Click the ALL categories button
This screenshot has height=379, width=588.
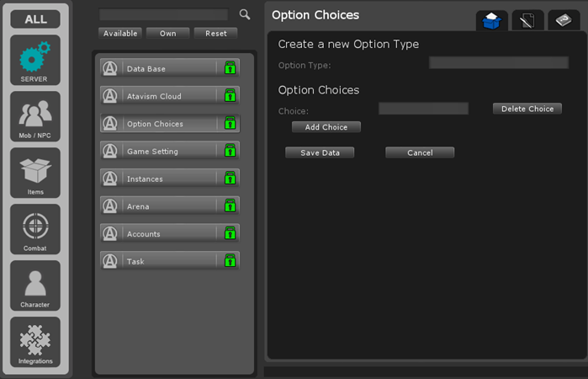click(35, 19)
